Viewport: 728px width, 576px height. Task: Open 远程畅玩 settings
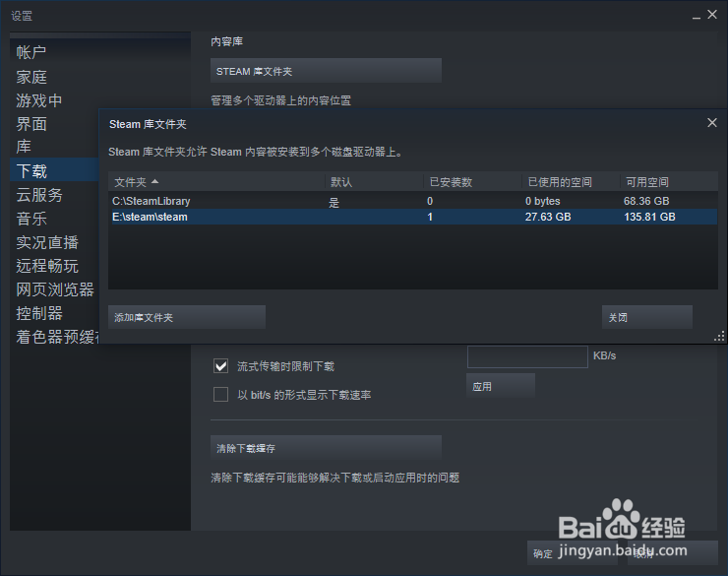click(x=47, y=266)
